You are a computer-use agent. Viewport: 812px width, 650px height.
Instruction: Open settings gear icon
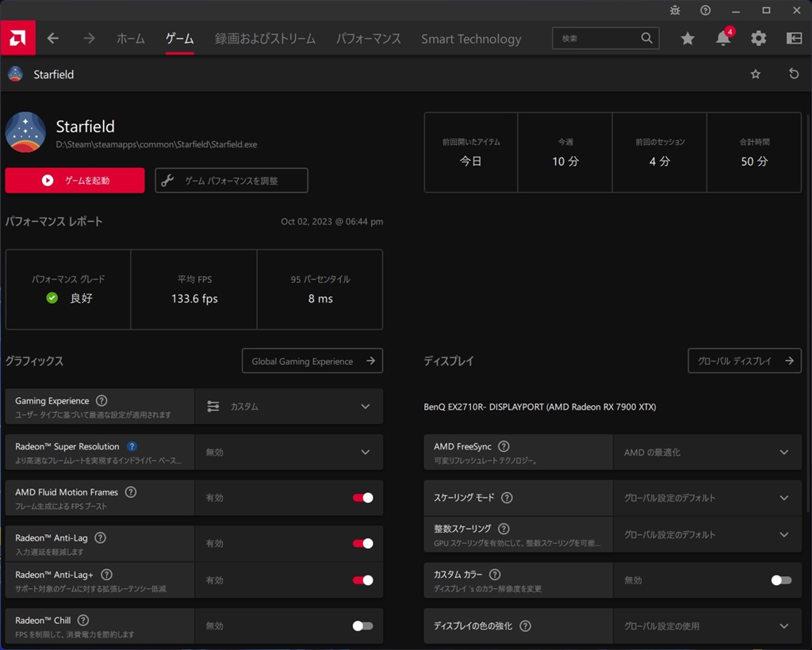(759, 38)
